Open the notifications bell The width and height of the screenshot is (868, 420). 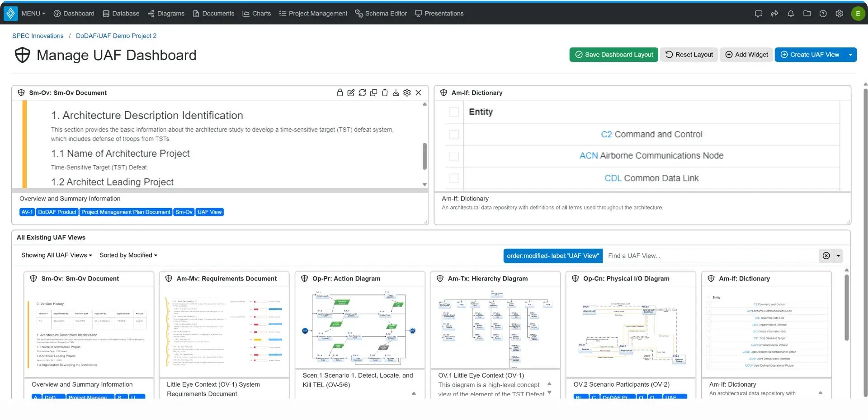(791, 14)
